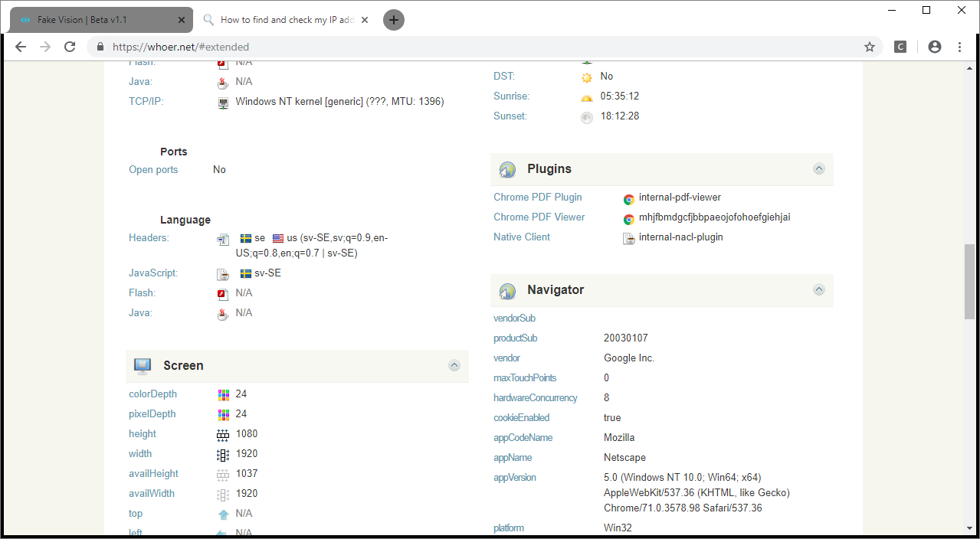Open the Chrome three-dot menu
This screenshot has height=539, width=980.
click(x=959, y=47)
